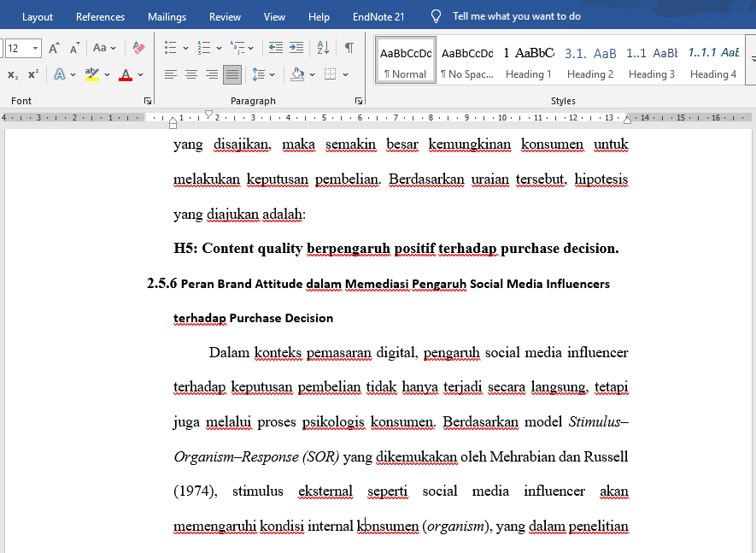This screenshot has width=756, height=553.
Task: Open EndNote 21 tab
Action: (x=378, y=17)
